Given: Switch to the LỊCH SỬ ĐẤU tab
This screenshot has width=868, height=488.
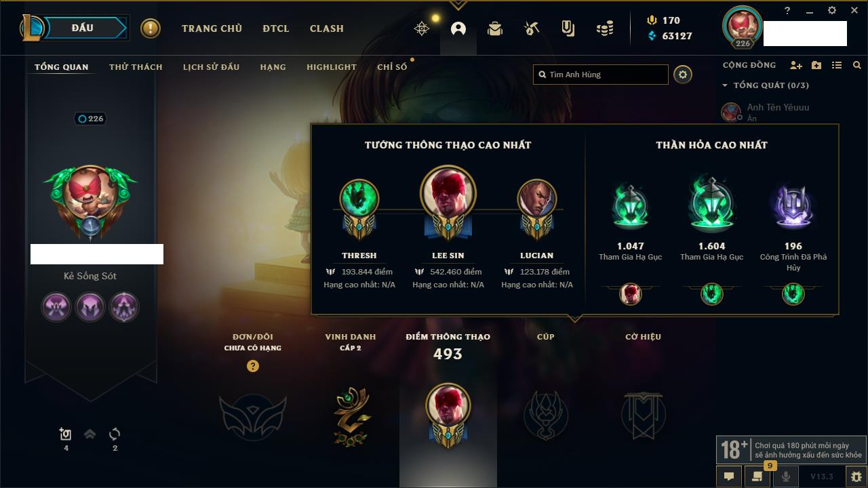Looking at the screenshot, I should click(211, 67).
